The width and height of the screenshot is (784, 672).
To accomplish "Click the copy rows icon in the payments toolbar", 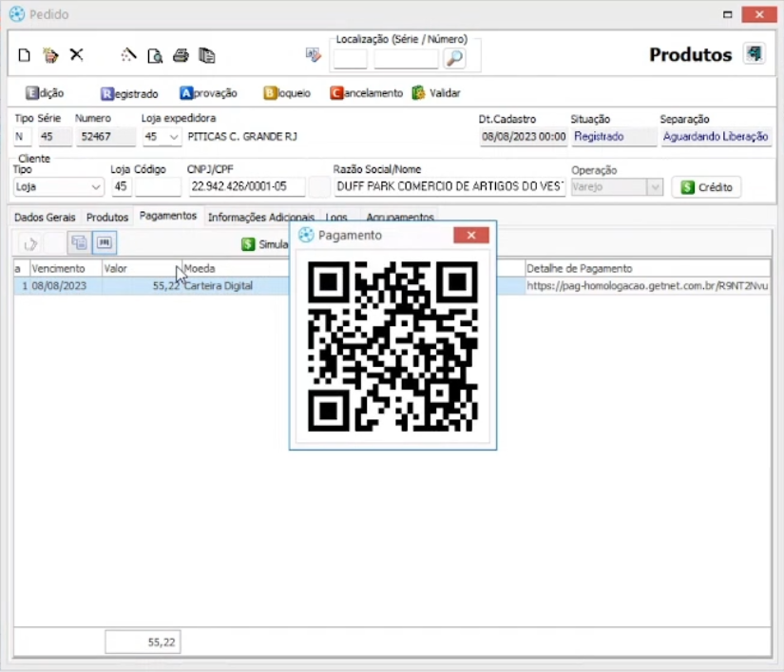I will tap(79, 243).
